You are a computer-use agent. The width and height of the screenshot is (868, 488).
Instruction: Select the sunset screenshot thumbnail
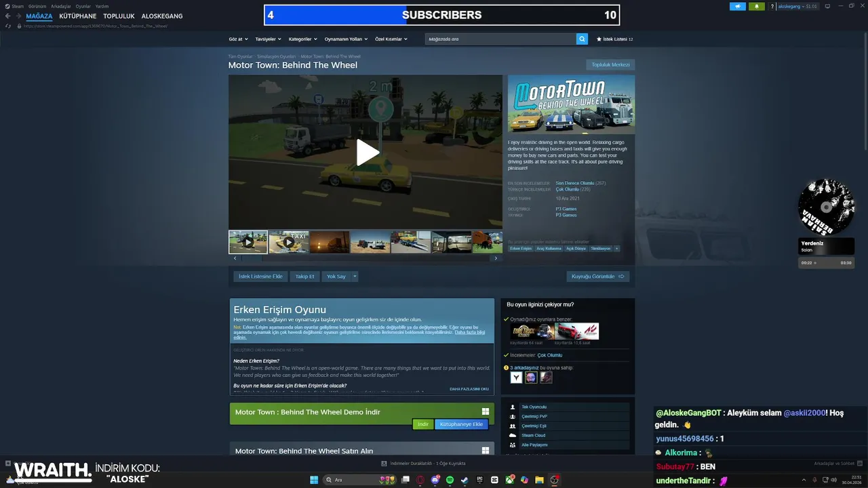click(330, 242)
